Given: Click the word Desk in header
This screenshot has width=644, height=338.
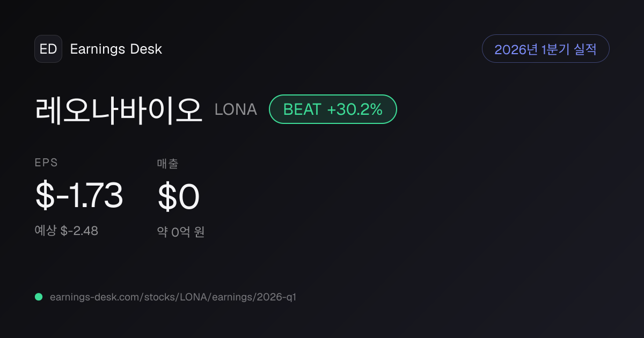Looking at the screenshot, I should (x=146, y=49).
